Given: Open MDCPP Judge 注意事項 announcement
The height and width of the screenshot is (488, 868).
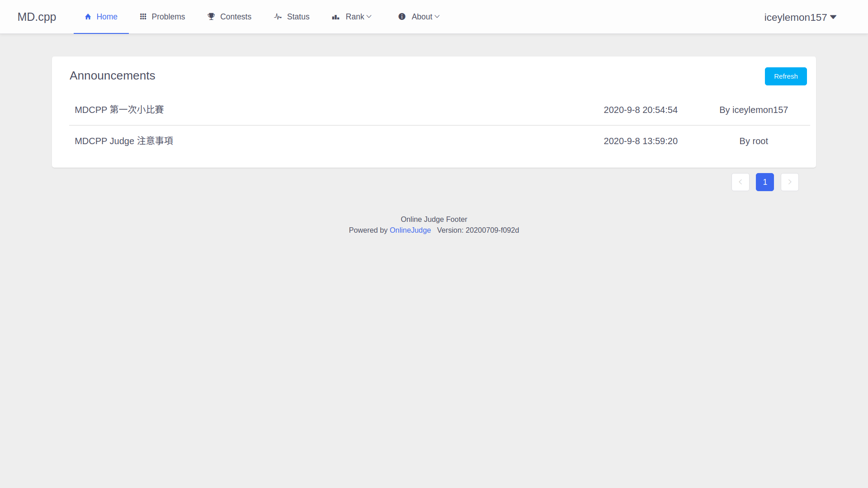Looking at the screenshot, I should (x=124, y=141).
